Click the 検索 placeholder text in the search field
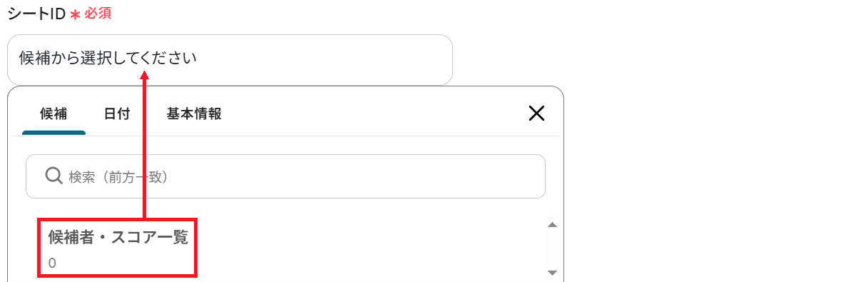The width and height of the screenshot is (868, 282). click(118, 176)
